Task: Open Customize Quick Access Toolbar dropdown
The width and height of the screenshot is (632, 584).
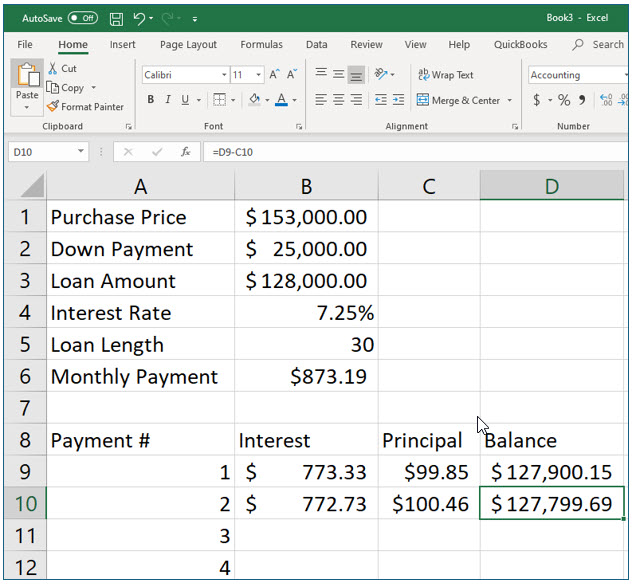Action: (195, 19)
